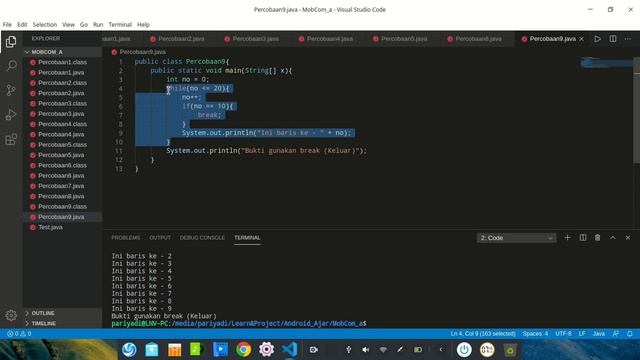
Task: Launch Google Chrome from the taskbar
Action: tap(244, 350)
